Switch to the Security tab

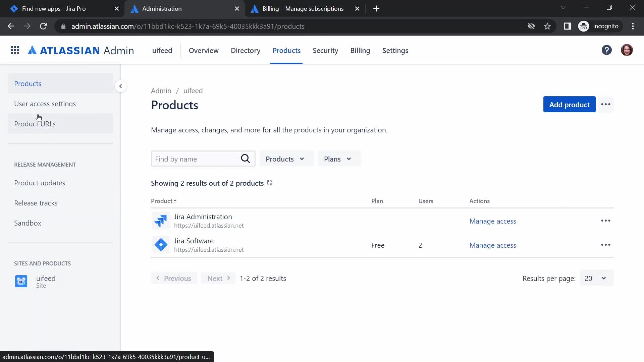point(325,51)
